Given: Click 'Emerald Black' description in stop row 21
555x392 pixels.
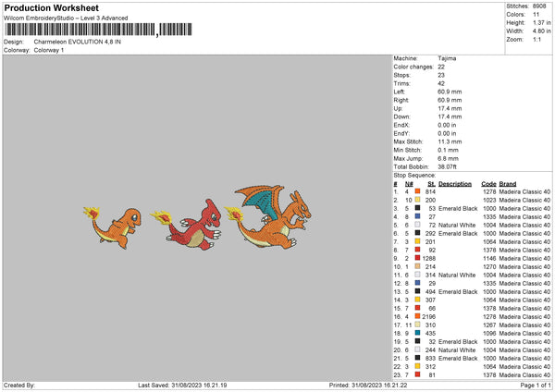Looking at the screenshot, I should click(458, 359).
